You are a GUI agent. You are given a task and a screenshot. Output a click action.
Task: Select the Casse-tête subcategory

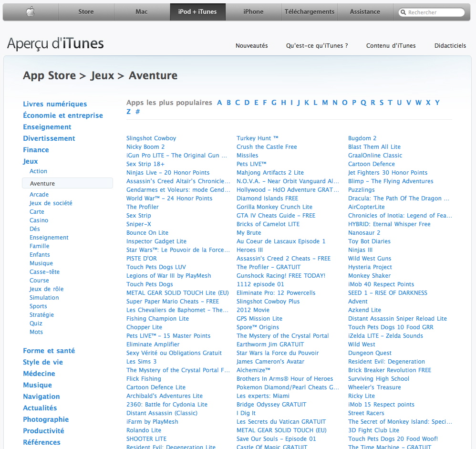(44, 272)
